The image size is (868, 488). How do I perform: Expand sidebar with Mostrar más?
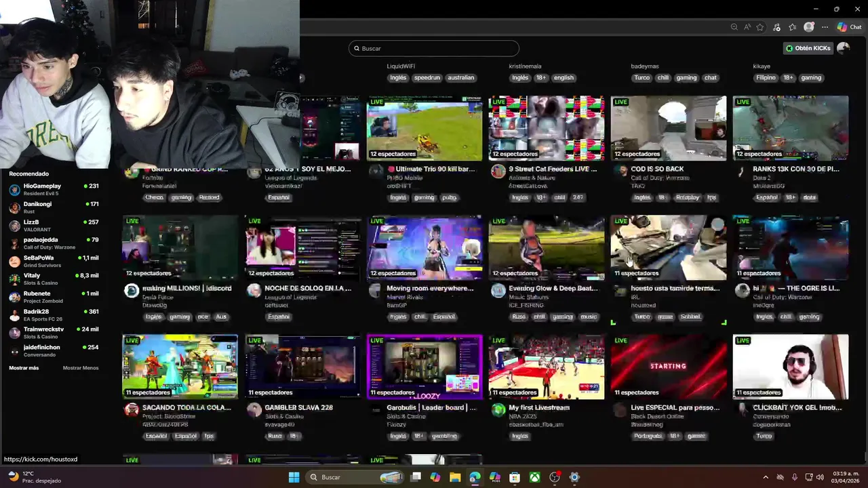[24, 368]
